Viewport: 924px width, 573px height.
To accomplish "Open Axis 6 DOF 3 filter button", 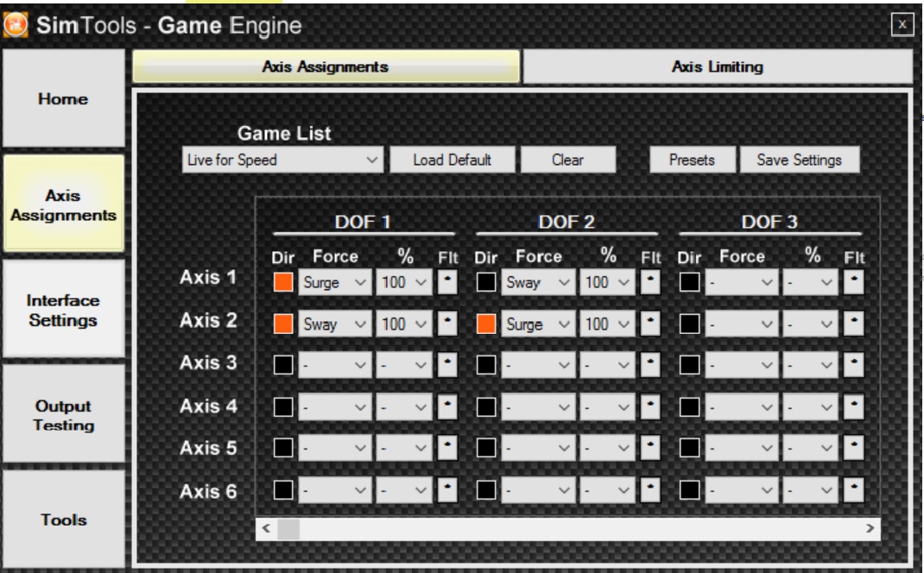I will (x=853, y=489).
